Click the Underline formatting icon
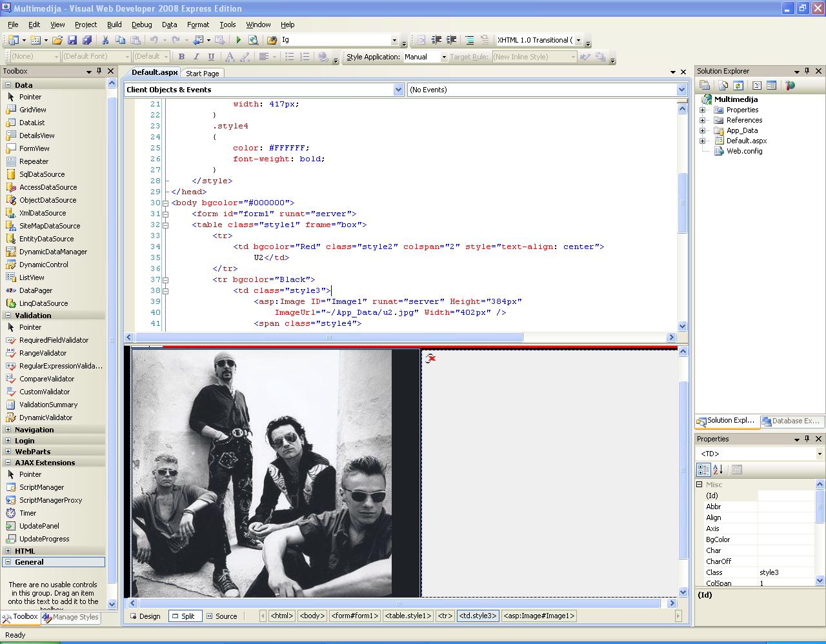Viewport: 826px width, 644px height. pos(210,57)
